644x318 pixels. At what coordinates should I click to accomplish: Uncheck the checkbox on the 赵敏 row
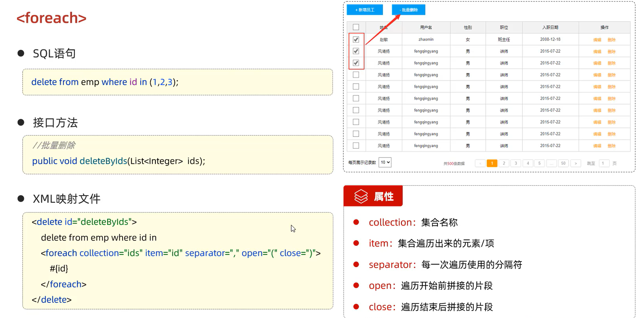(356, 39)
